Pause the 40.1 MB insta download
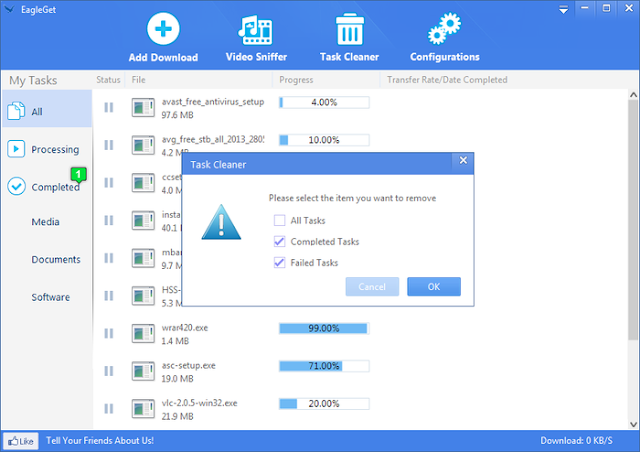 [x=109, y=220]
